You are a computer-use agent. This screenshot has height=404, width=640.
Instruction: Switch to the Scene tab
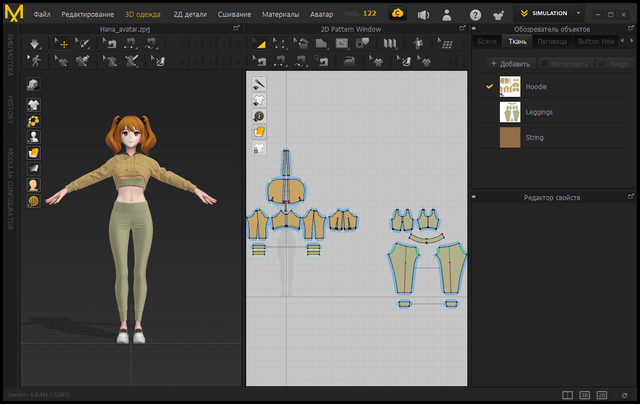tap(487, 42)
